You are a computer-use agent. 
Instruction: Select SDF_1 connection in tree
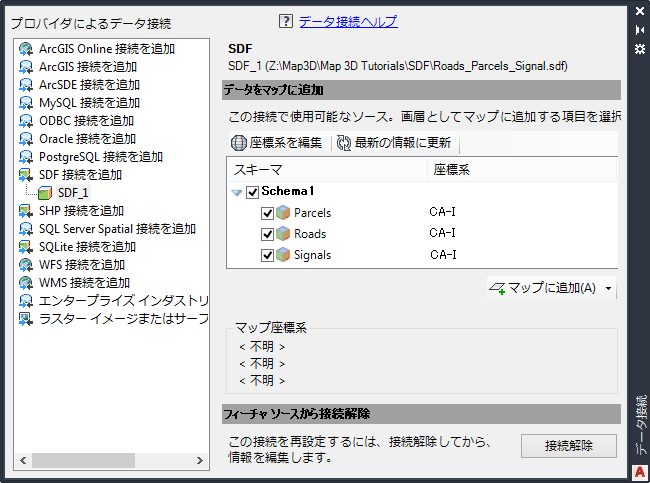click(x=73, y=193)
